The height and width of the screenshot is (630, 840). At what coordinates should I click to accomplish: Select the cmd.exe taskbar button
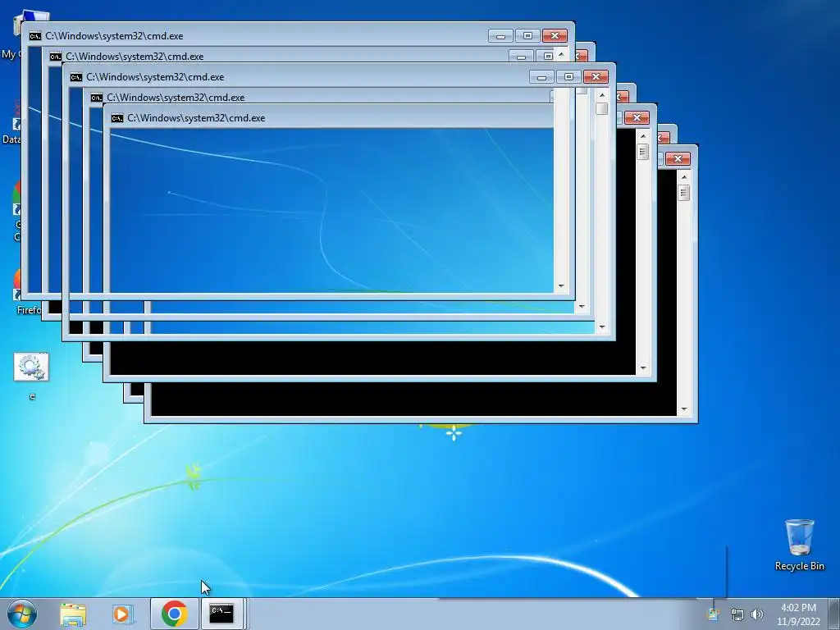[221, 614]
